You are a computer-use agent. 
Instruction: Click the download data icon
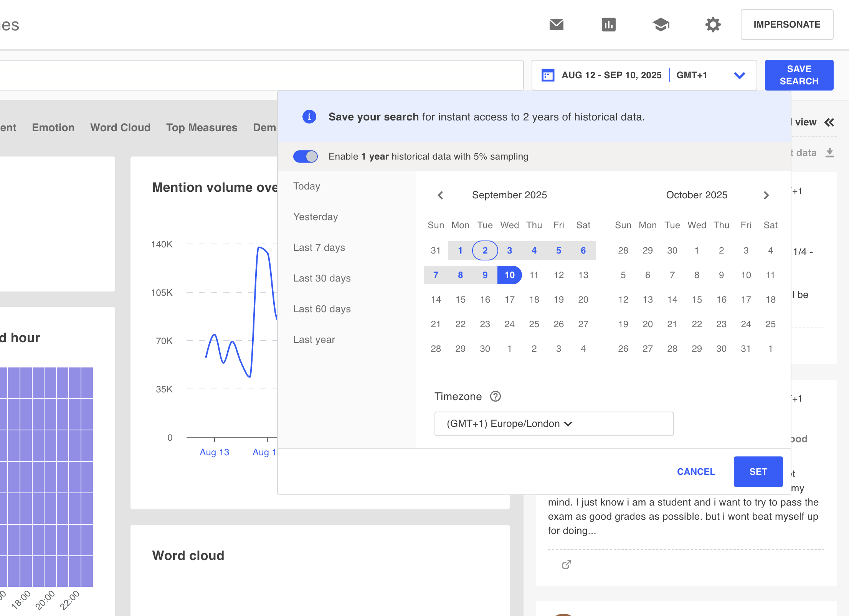[x=830, y=153]
